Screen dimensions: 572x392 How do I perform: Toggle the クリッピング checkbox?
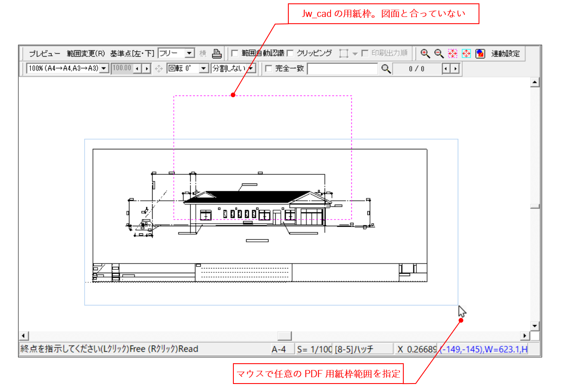(290, 53)
